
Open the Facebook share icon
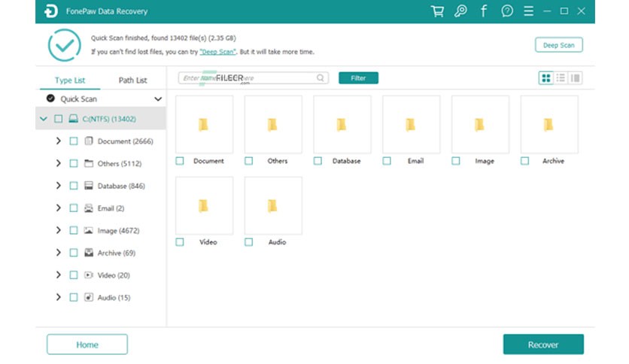tap(484, 11)
